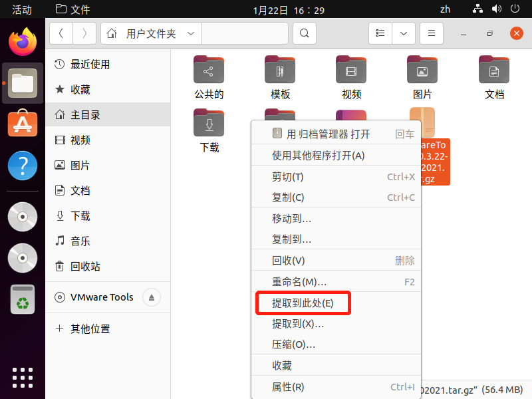This screenshot has height=399, width=532.
Task: Go back with the left arrow
Action: click(61, 33)
